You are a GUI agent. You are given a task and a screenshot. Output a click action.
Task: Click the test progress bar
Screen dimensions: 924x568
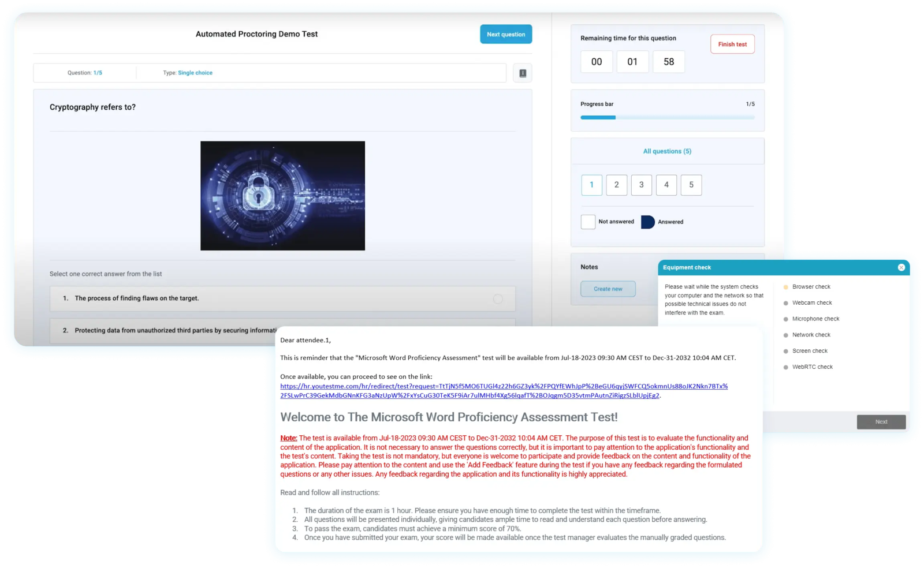click(667, 118)
